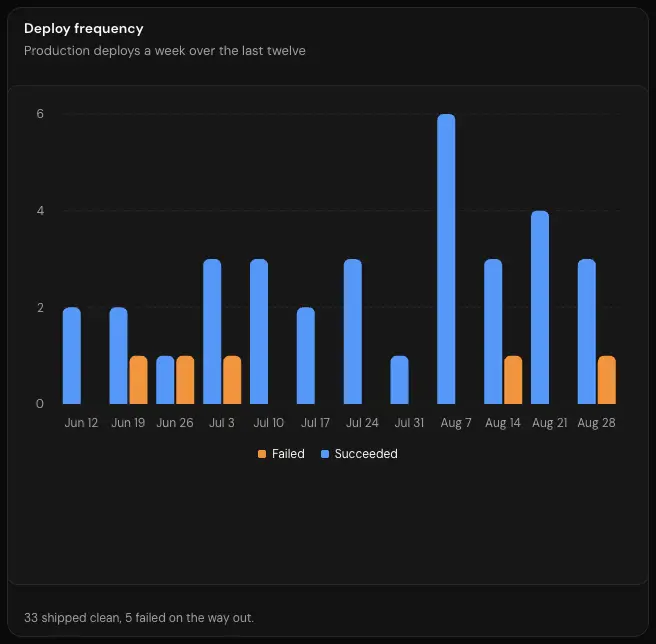Select the Jun 12 succeeded bar
This screenshot has width=656, height=644.
pos(72,356)
